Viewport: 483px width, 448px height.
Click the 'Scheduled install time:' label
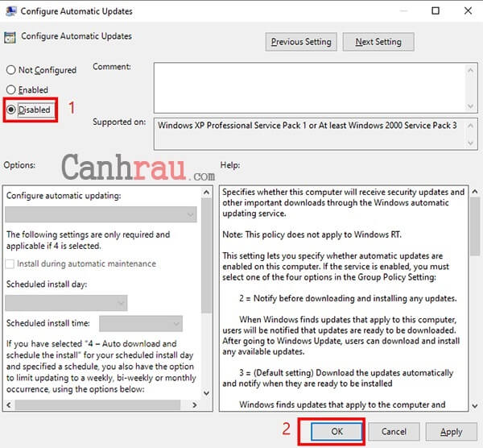[x=48, y=323]
